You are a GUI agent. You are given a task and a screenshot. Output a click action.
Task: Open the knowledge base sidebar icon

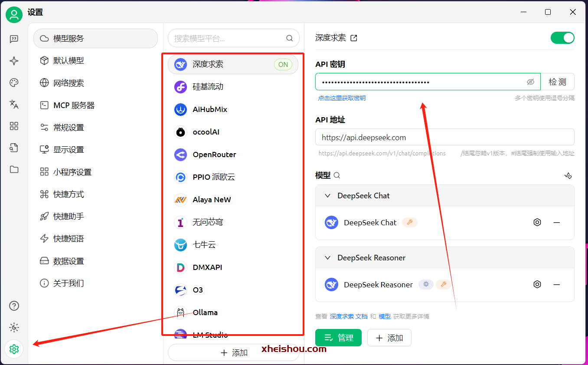[x=14, y=148]
